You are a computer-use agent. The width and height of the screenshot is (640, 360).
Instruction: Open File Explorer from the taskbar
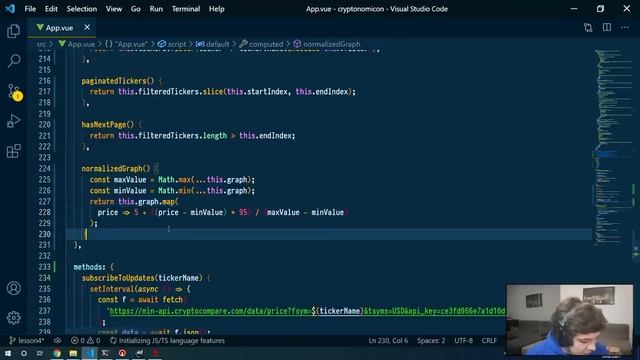(73, 353)
